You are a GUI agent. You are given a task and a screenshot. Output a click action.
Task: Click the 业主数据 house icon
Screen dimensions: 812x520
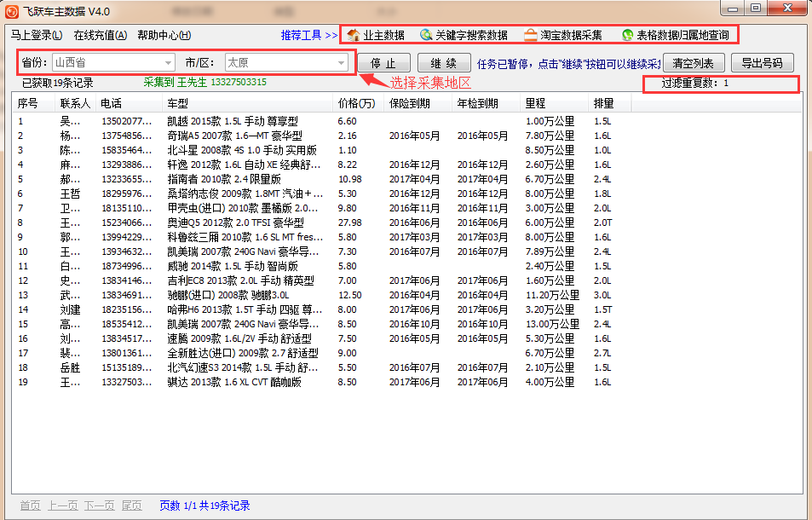coord(353,36)
